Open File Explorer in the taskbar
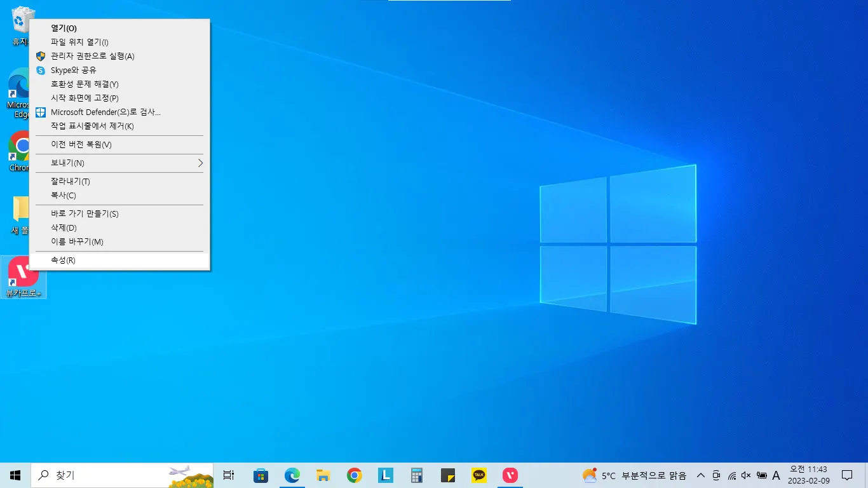The height and width of the screenshot is (488, 868). (x=323, y=475)
